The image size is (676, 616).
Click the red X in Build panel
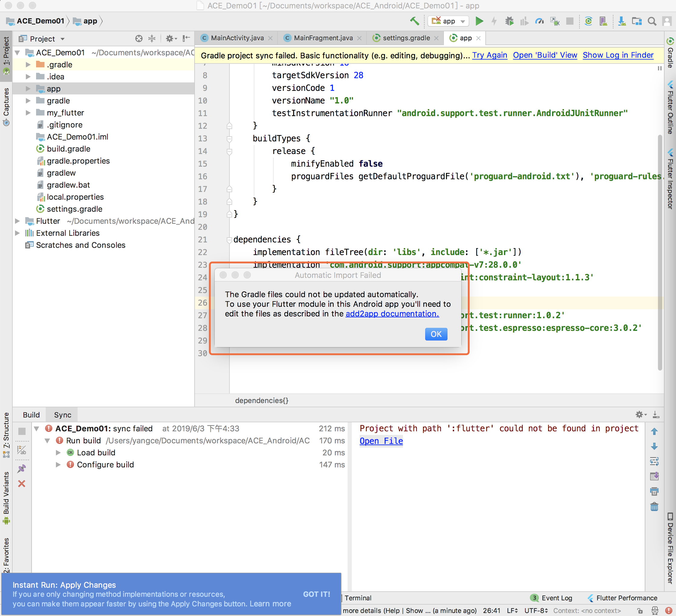[x=22, y=484]
